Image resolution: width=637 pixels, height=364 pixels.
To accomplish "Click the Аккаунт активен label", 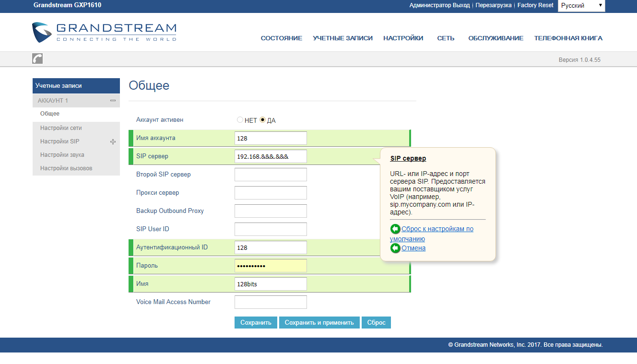I will [160, 120].
